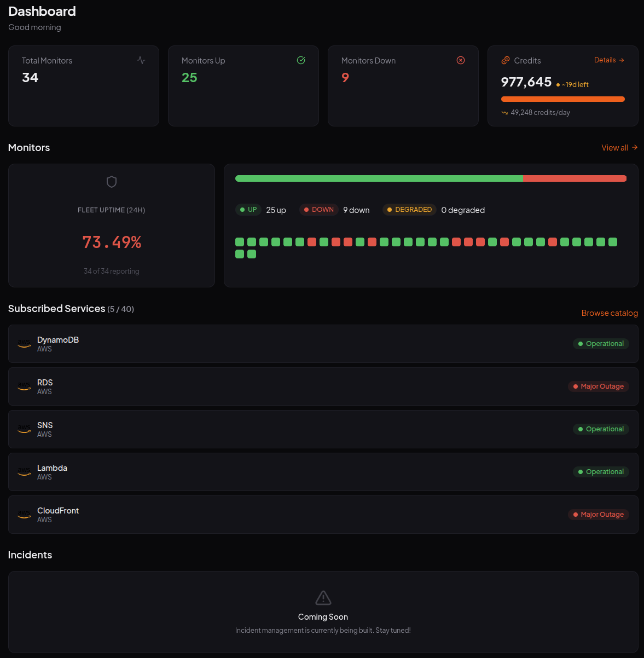Click the activity icon on Total Monitors card
This screenshot has width=644, height=658.
coord(141,60)
